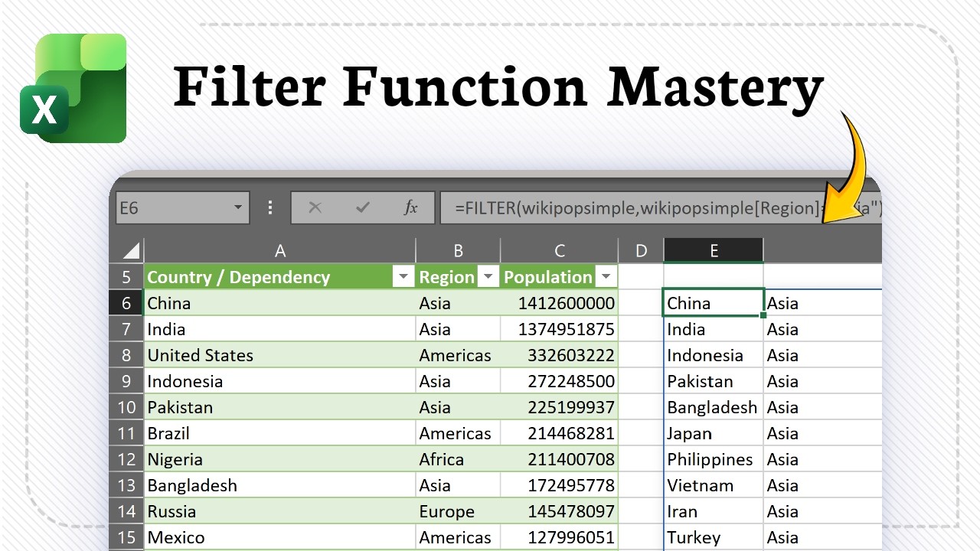This screenshot has height=551, width=980.
Task: Open Country / Dependency filter dropdown
Action: (403, 277)
